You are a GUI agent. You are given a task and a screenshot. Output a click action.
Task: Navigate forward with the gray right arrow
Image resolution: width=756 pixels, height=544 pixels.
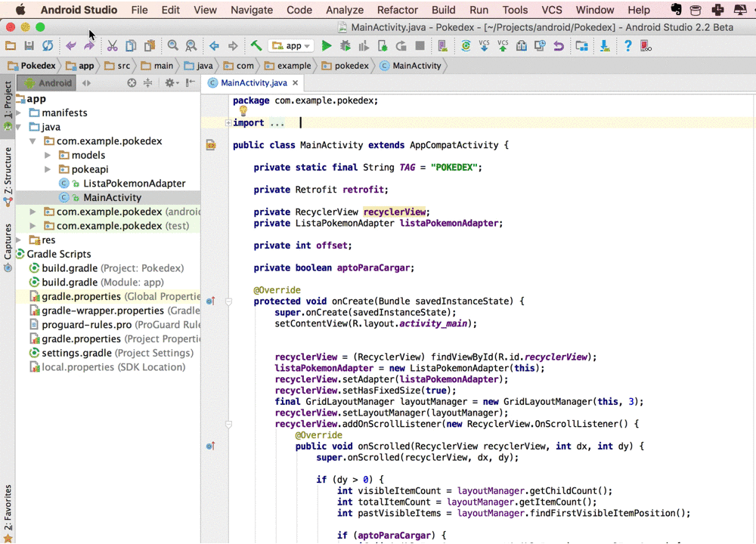233,46
